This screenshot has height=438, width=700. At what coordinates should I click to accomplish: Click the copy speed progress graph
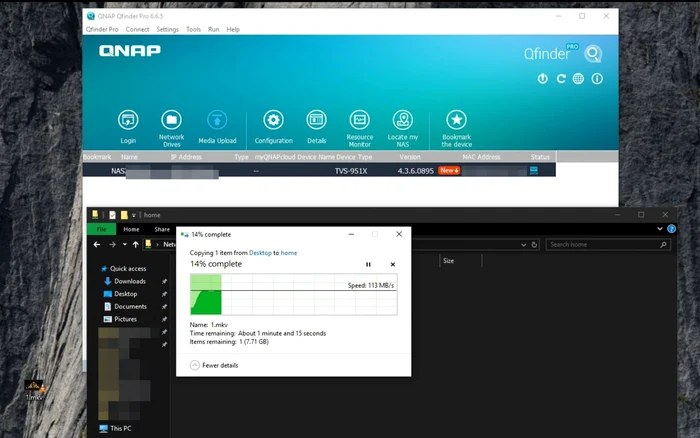(x=294, y=295)
